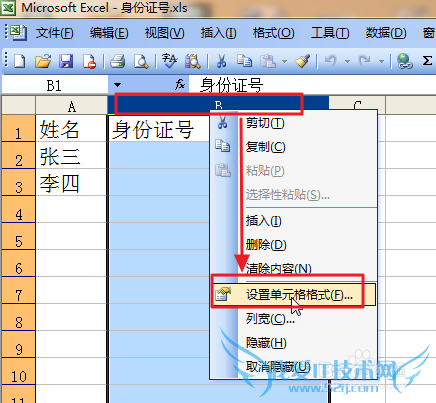Run the Spelling check icon
Screen dimensions: 436x403
169,61
